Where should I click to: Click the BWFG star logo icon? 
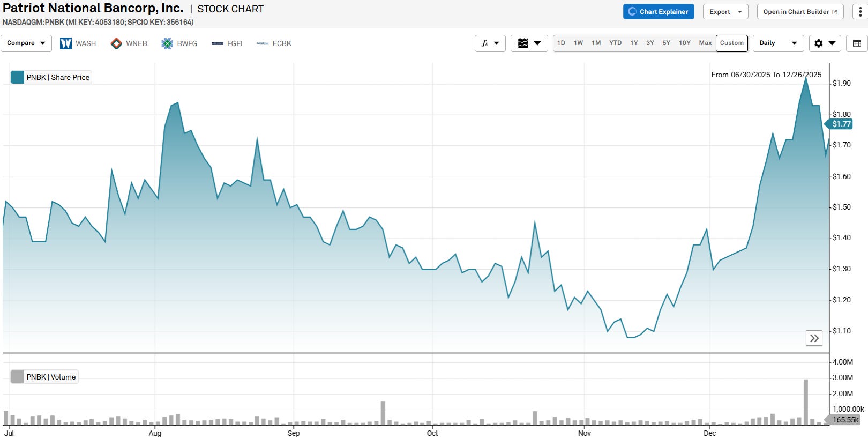167,43
